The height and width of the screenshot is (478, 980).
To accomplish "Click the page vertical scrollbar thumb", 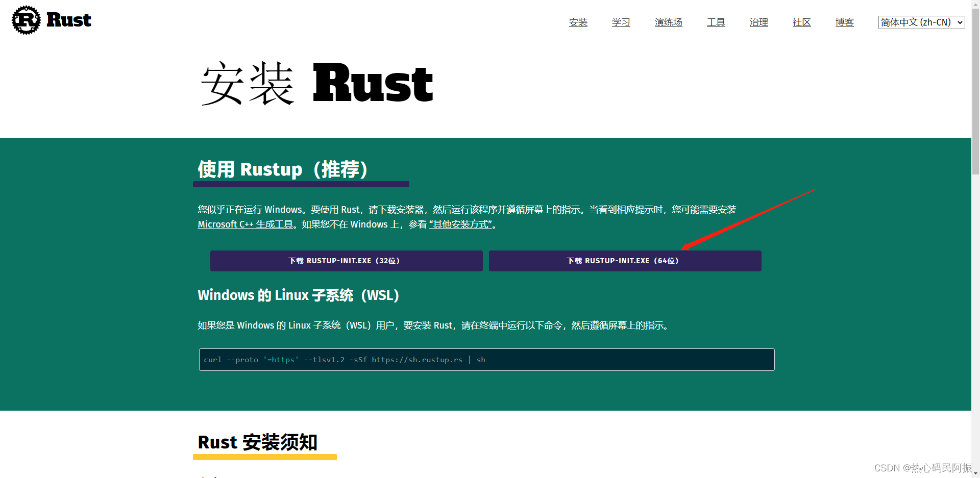I will (975, 92).
